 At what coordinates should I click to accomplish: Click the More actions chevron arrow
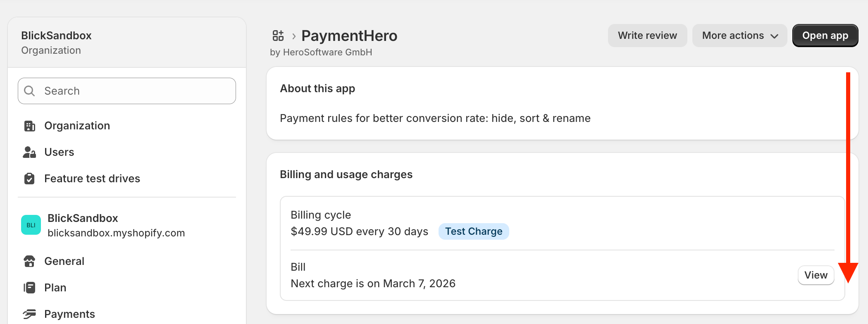775,36
